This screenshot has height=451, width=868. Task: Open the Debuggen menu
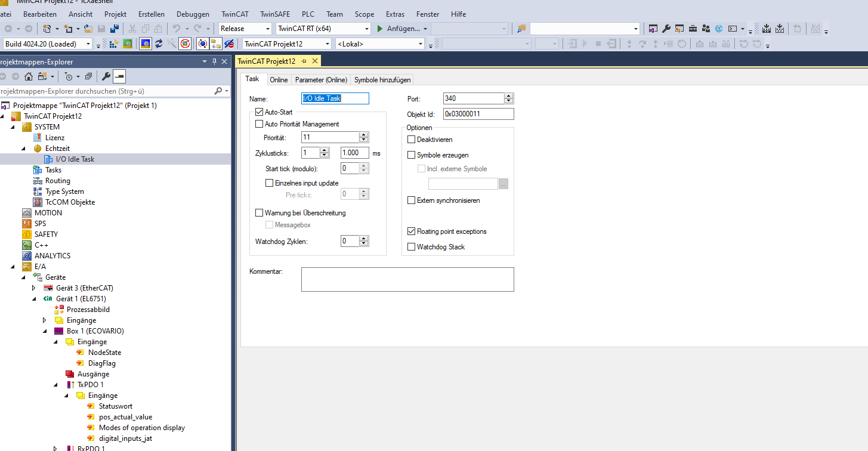[x=193, y=14]
